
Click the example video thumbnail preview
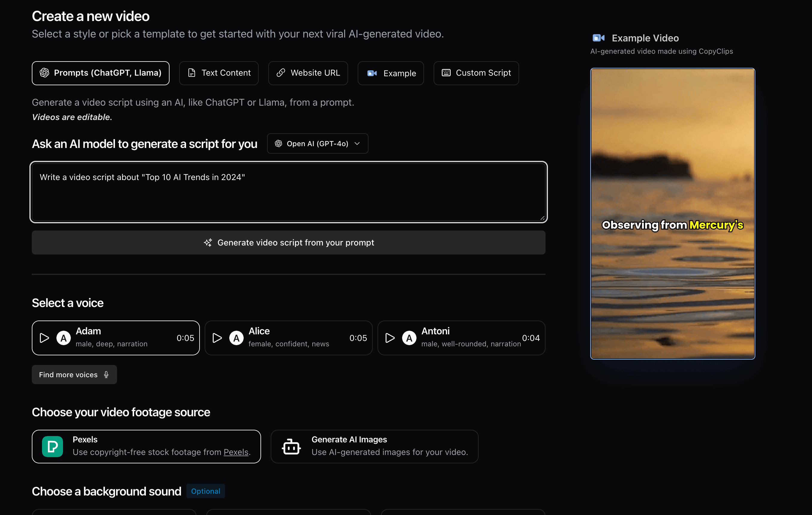(x=672, y=214)
